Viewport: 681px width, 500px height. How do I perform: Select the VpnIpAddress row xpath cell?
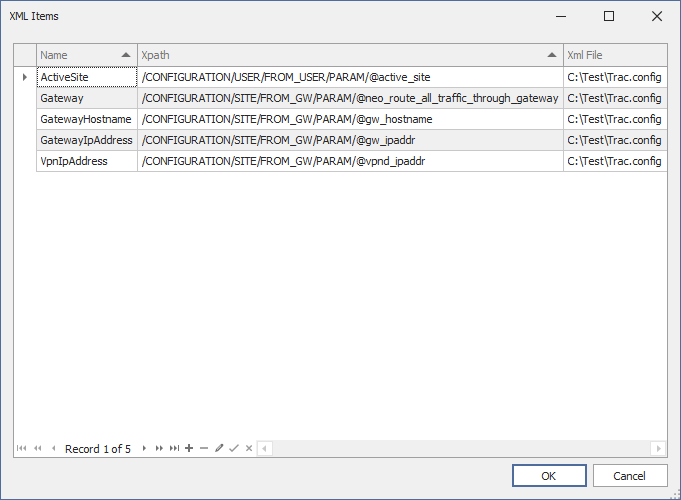click(x=350, y=161)
